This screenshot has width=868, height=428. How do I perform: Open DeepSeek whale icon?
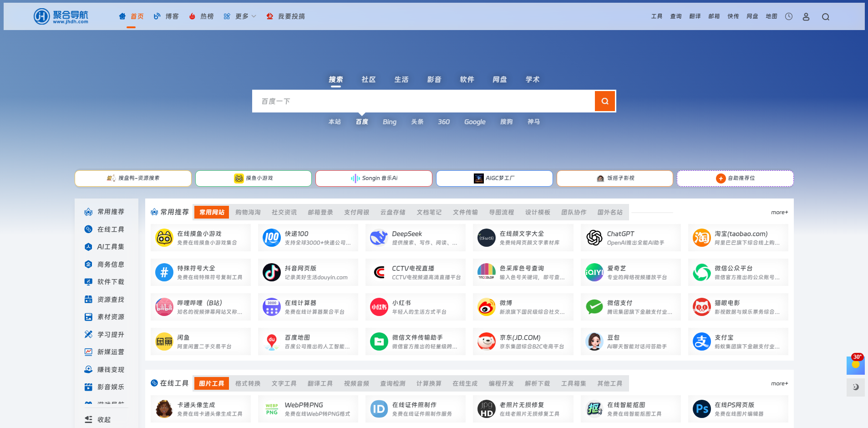click(379, 238)
